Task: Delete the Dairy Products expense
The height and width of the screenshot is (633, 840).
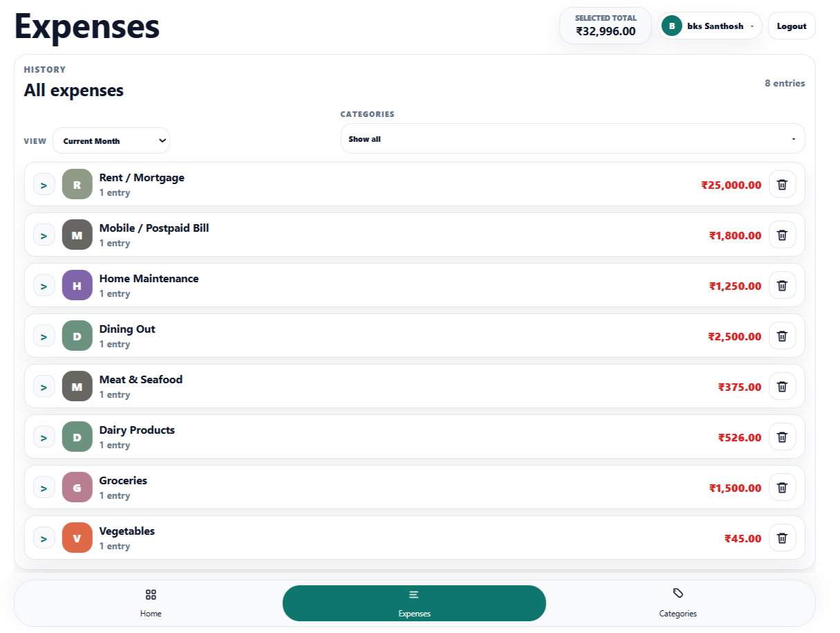Action: point(782,437)
